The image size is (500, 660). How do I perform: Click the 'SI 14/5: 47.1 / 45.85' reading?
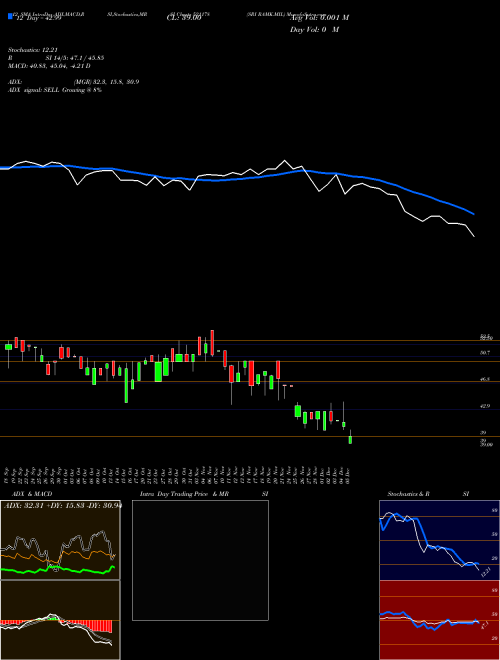coord(75,58)
